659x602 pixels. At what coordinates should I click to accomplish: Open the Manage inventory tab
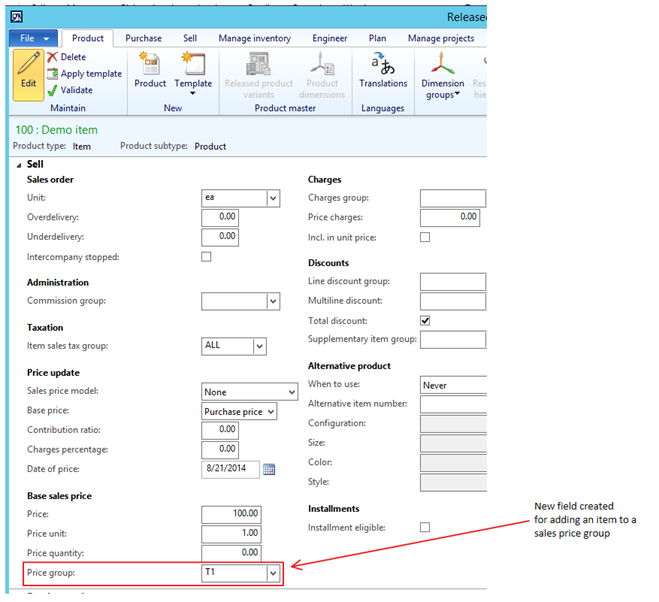pos(255,38)
